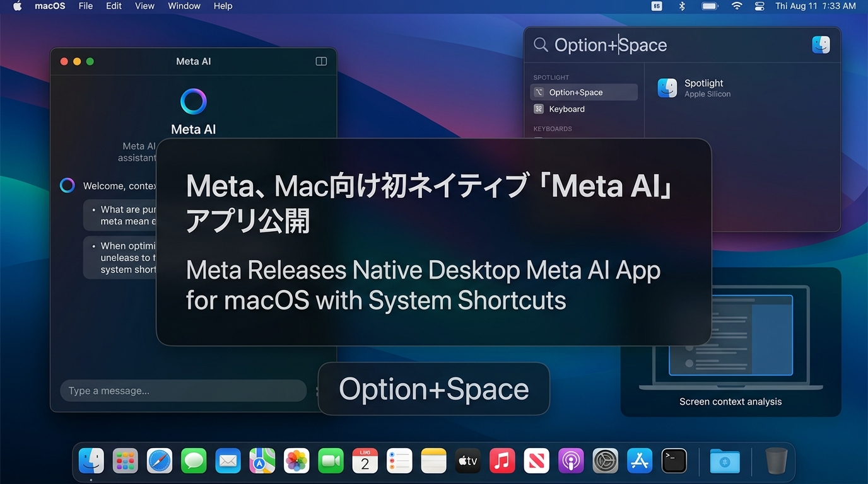Screen dimensions: 868x484
Task: Click the Bluetooth icon in the menu bar
Action: point(681,6)
